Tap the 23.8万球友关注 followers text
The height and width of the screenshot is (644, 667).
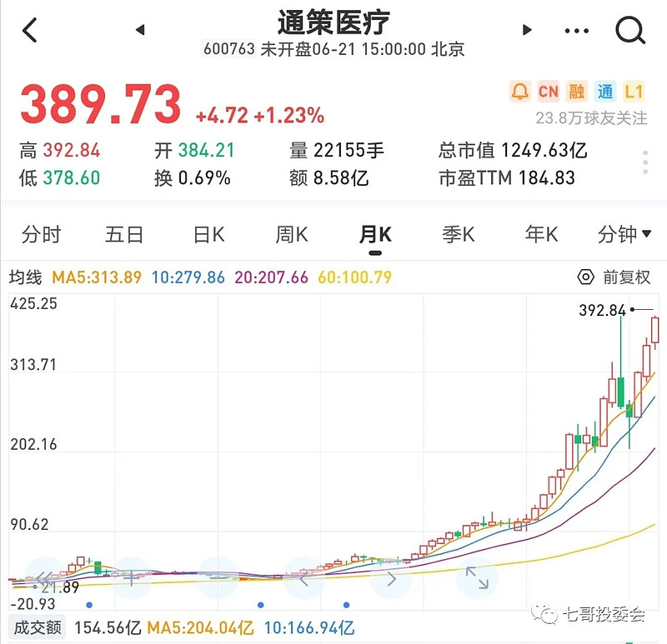[591, 118]
